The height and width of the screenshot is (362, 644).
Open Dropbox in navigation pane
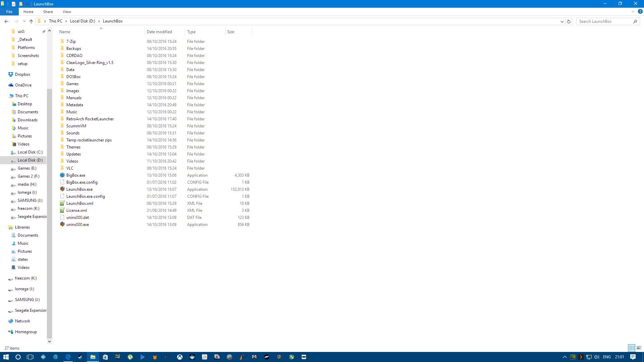[22, 74]
